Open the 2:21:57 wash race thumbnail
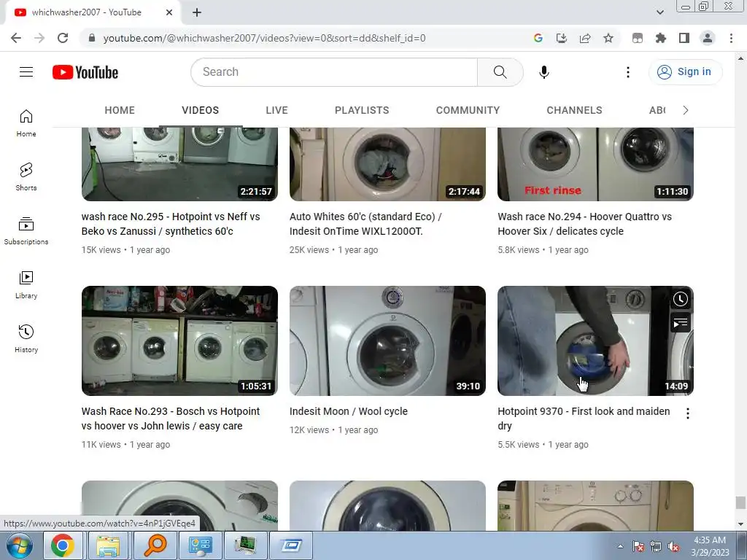Viewport: 747px width, 560px height. pyautogui.click(x=179, y=164)
